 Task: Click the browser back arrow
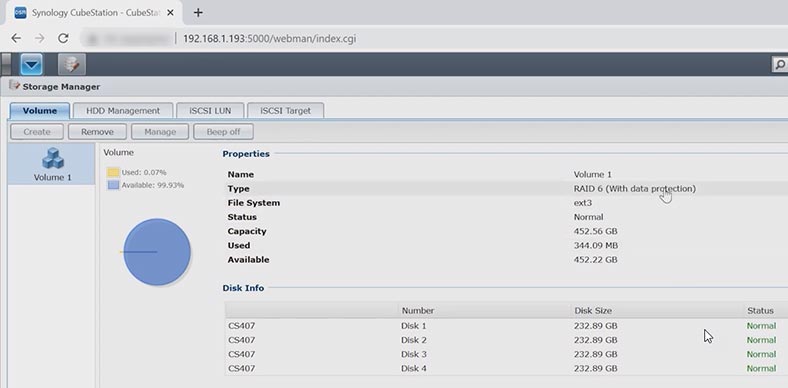16,38
